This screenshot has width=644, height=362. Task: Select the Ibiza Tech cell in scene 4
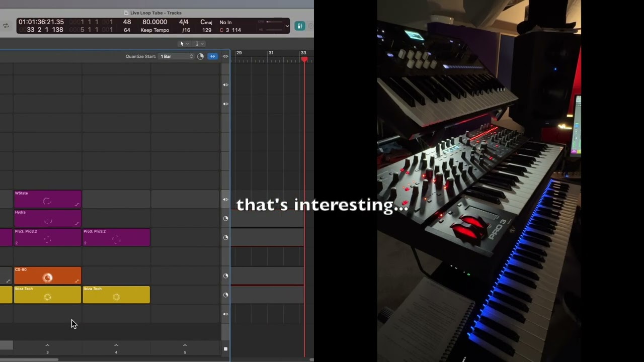point(116,295)
